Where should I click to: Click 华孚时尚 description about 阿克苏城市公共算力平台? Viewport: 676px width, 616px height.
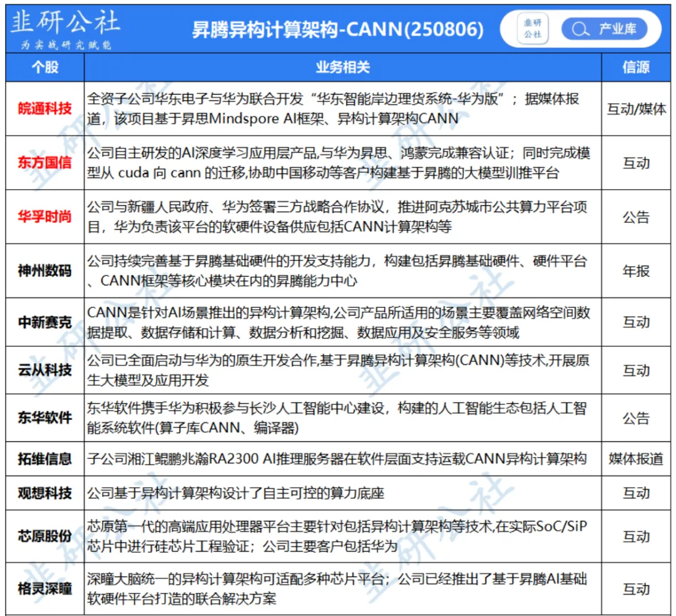[x=337, y=217]
